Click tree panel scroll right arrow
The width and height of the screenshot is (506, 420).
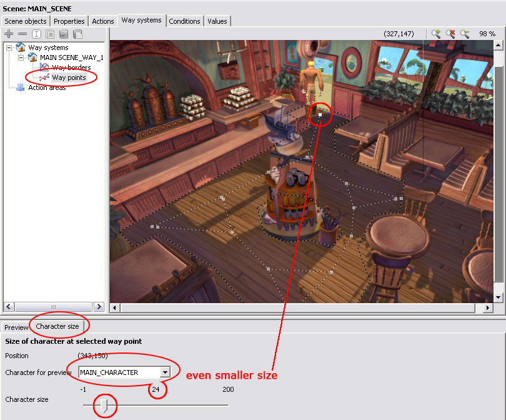coord(99,307)
